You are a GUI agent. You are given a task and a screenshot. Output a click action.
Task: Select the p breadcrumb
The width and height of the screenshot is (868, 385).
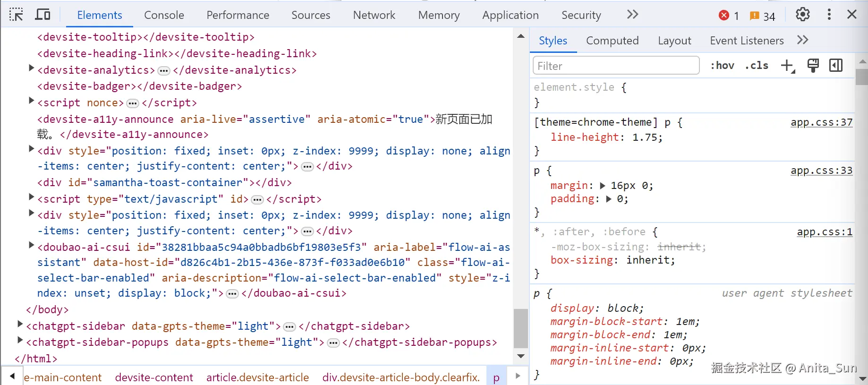click(496, 377)
